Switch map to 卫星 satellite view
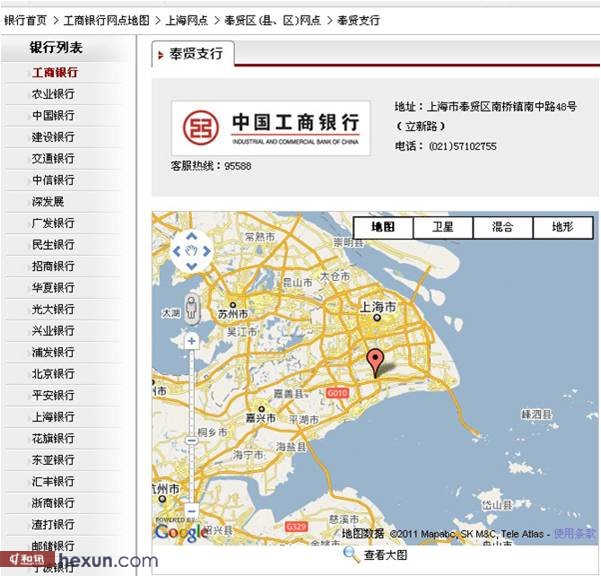 point(443,227)
